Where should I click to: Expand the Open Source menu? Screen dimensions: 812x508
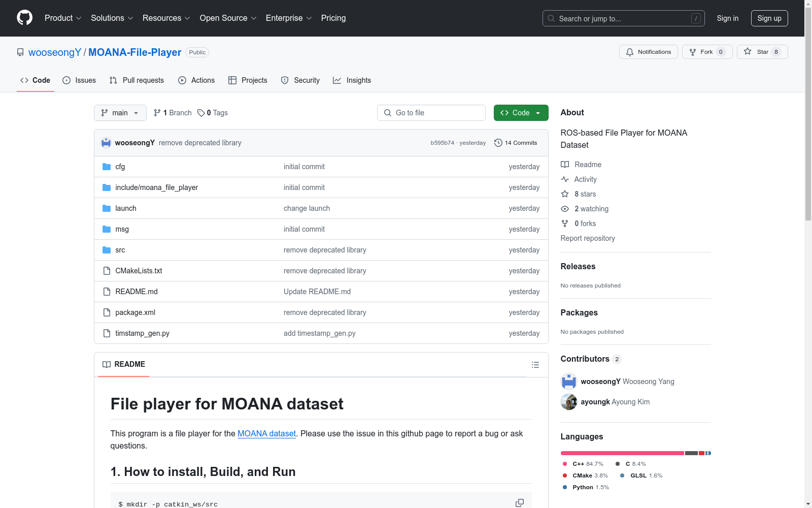[228, 18]
